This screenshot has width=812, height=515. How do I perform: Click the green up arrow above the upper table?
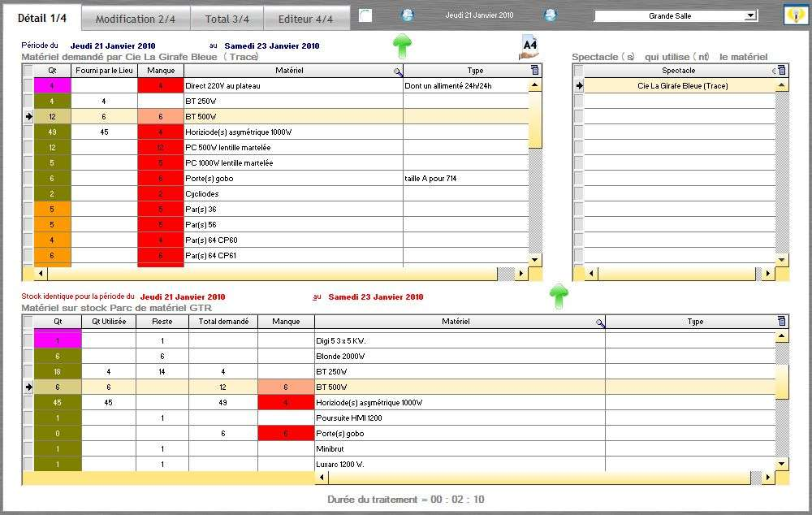402,45
